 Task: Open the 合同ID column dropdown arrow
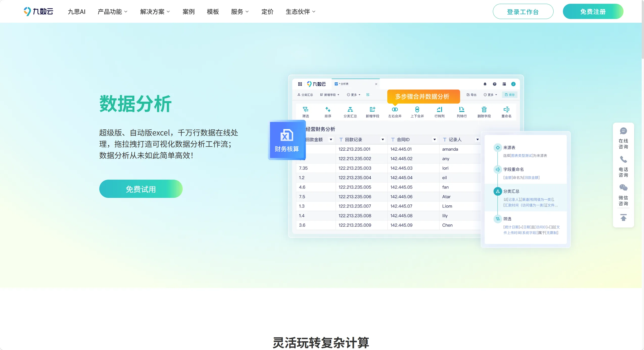435,139
